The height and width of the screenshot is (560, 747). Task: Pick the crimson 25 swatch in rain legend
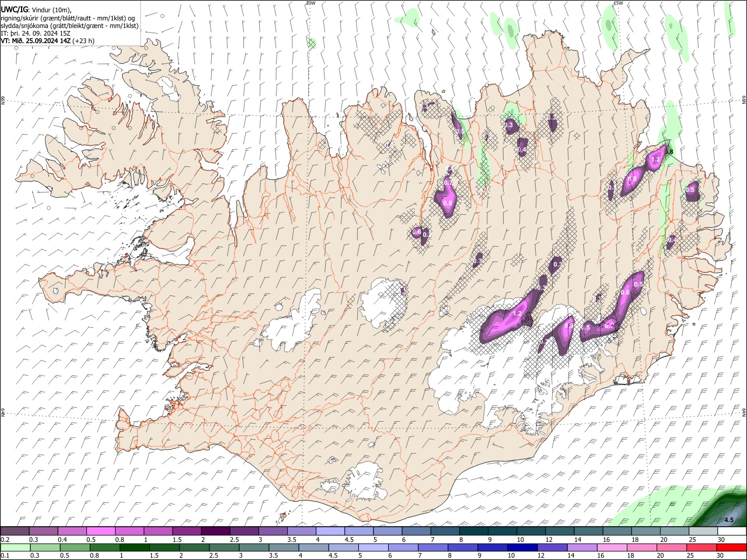tap(702, 547)
